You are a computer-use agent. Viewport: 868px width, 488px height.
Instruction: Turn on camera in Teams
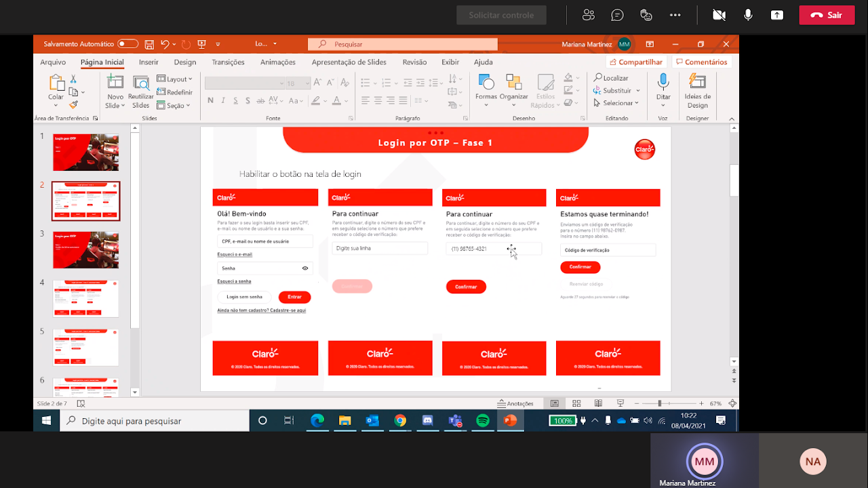[x=719, y=15]
